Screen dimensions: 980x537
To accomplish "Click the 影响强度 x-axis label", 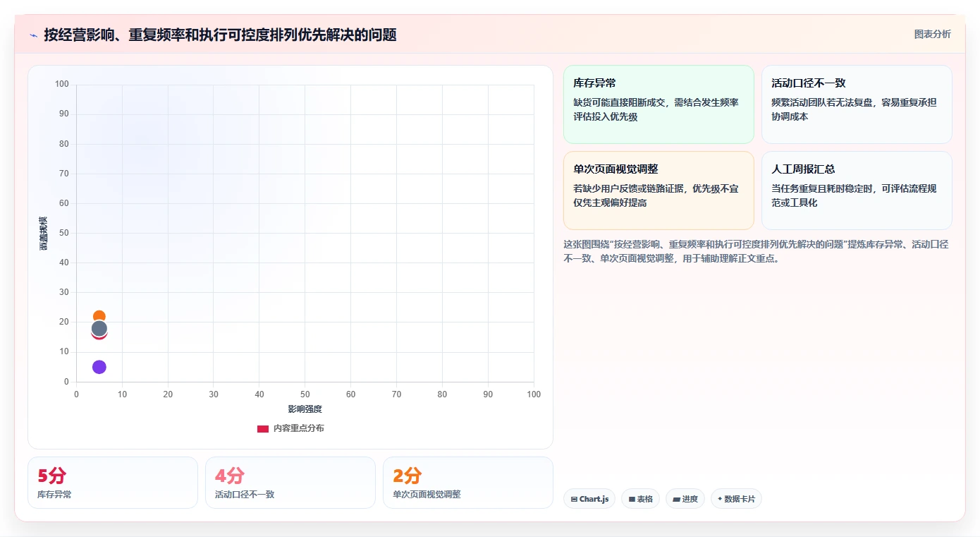I will pos(305,409).
